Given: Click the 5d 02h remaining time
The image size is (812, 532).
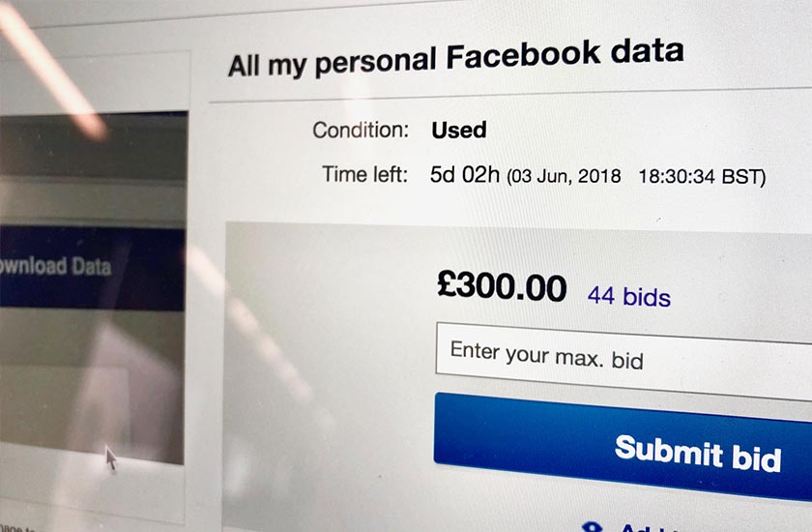Looking at the screenshot, I should [x=465, y=176].
